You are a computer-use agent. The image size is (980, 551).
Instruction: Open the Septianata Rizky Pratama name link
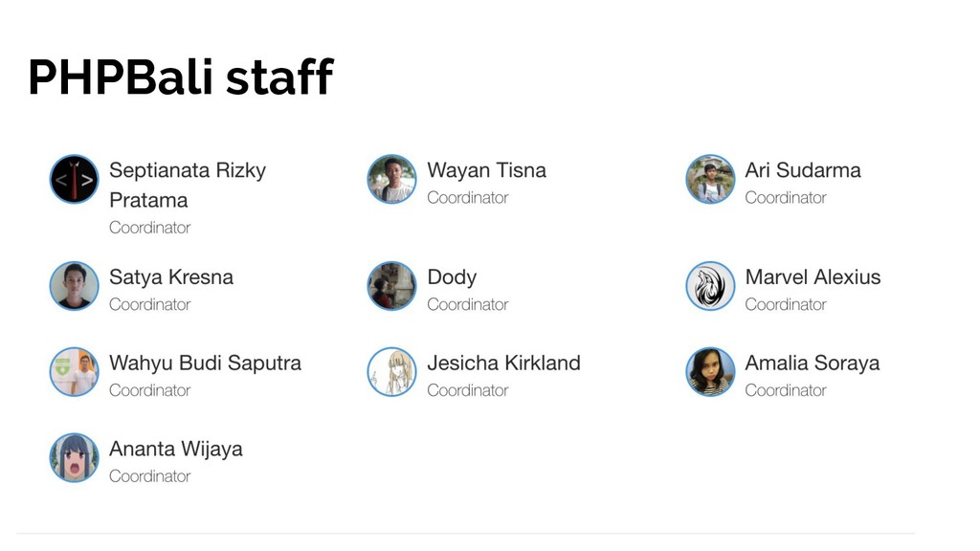point(188,185)
